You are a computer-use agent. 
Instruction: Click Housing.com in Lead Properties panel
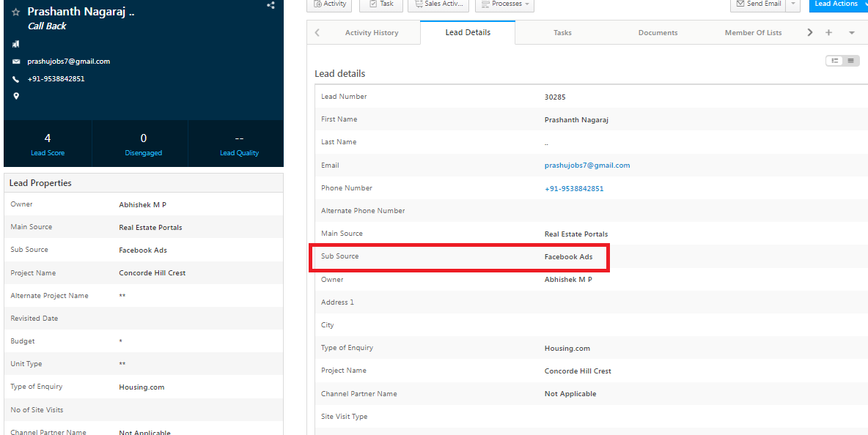pyautogui.click(x=141, y=387)
